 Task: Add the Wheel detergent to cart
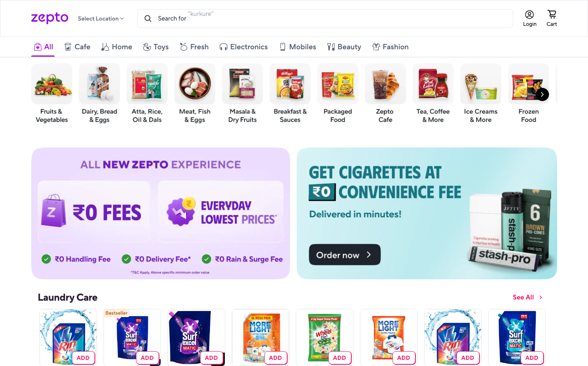tap(339, 358)
